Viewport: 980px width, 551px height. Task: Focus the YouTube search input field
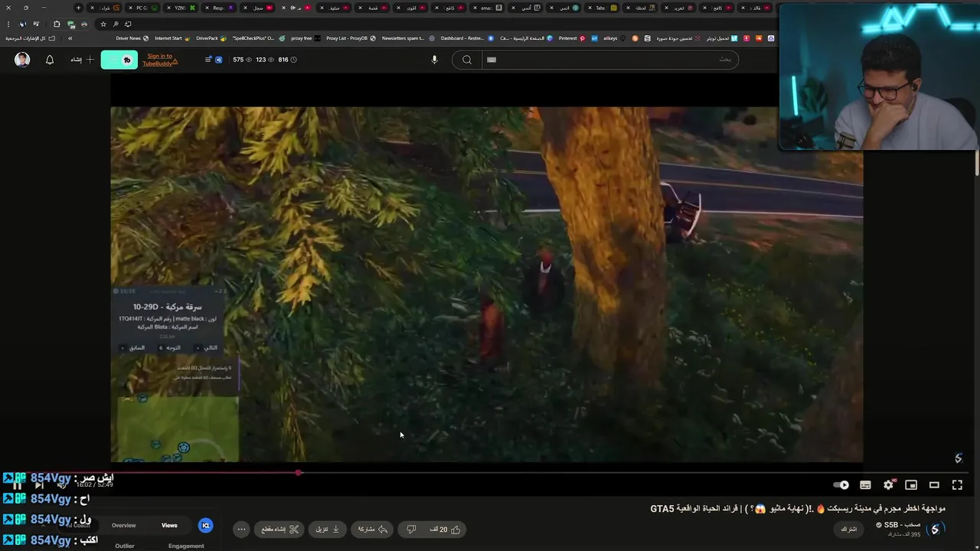coord(609,60)
